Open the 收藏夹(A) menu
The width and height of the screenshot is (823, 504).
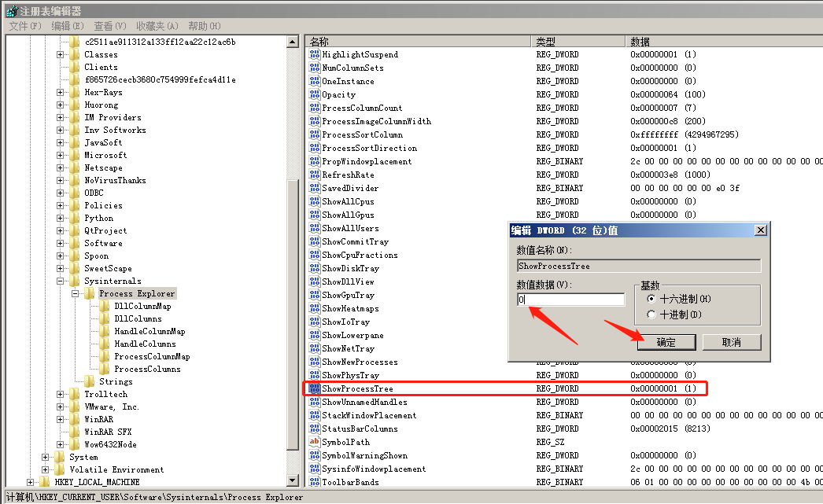coord(157,26)
